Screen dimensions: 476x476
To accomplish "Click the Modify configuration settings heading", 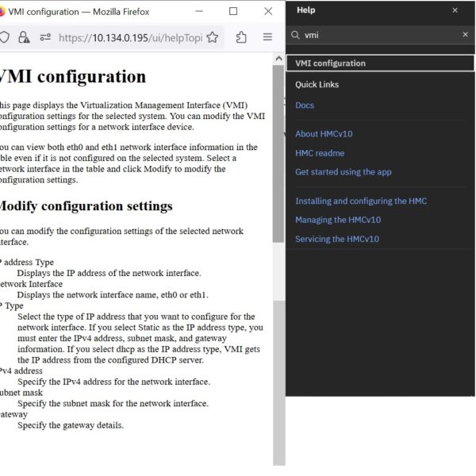I will tap(86, 206).
